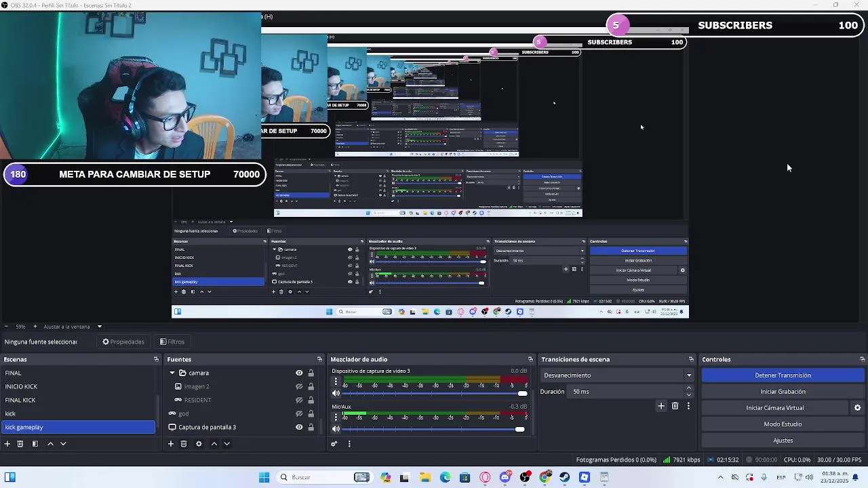Select the INICIO KICK scene
Screen dimensions: 868x488
pyautogui.click(x=78, y=386)
